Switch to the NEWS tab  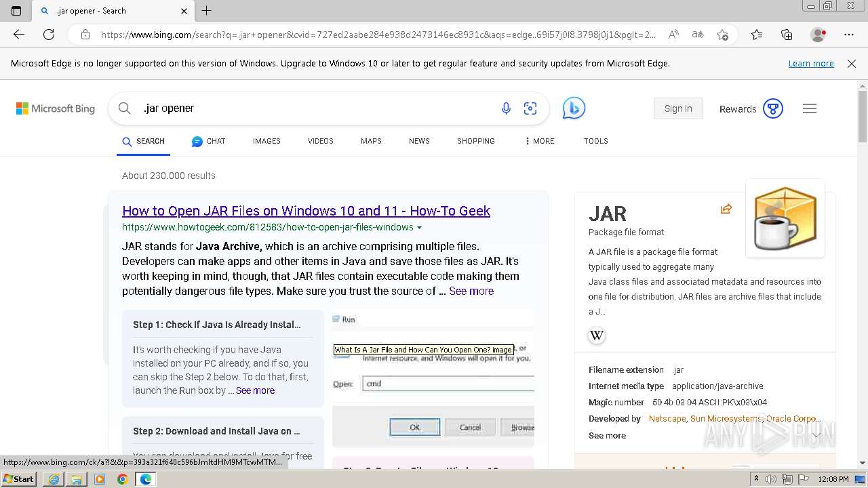coord(419,141)
